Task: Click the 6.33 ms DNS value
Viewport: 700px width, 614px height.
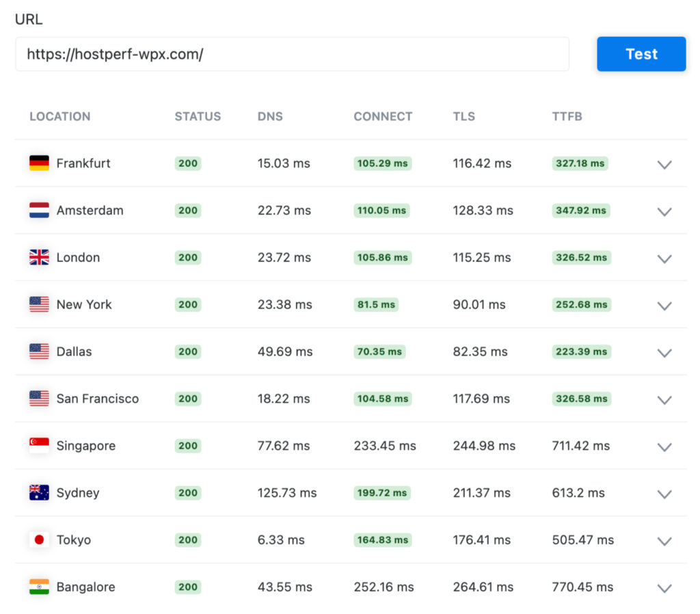Action: click(x=281, y=540)
